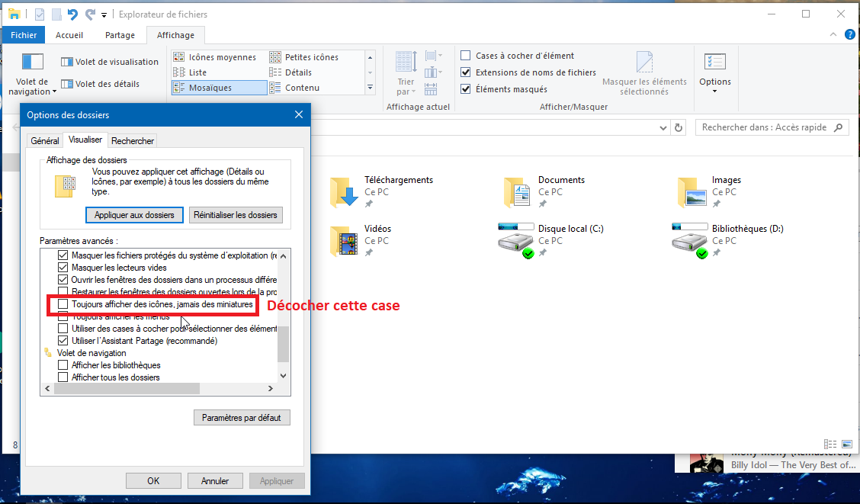Image resolution: width=860 pixels, height=504 pixels.
Task: Expand the layout gallery more arrow
Action: pos(371,88)
